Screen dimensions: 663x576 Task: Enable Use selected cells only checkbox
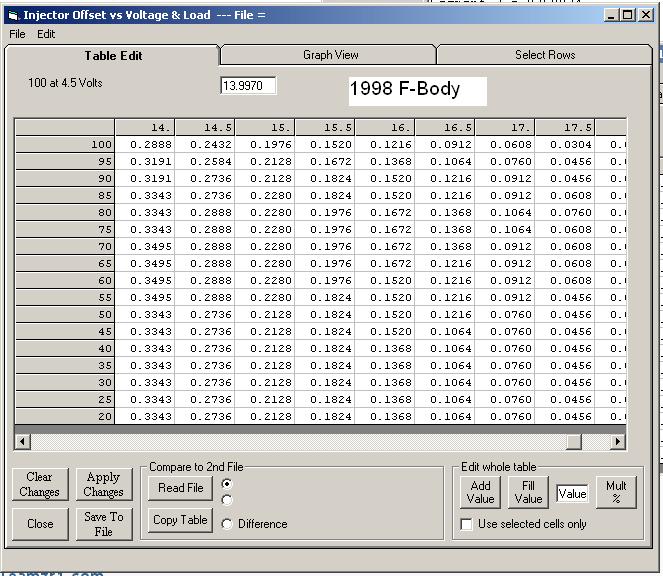[466, 524]
